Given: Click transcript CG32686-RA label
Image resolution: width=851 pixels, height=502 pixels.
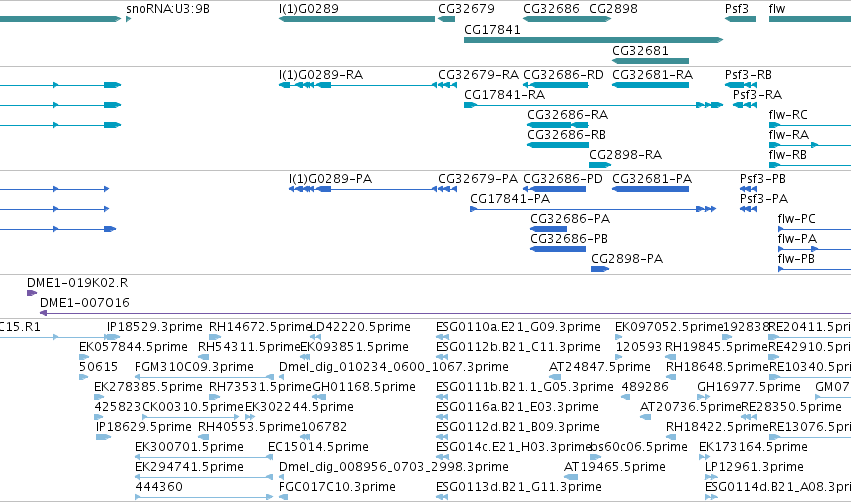Looking at the screenshot, I should [567, 115].
